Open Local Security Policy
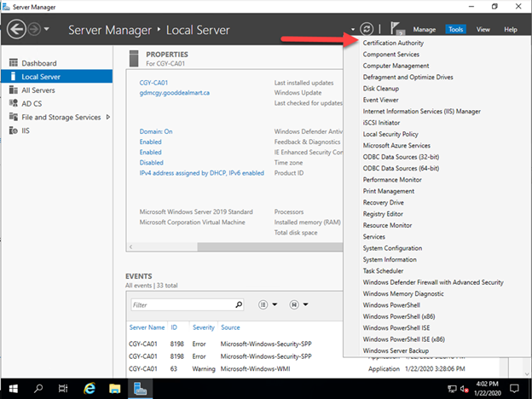The width and height of the screenshot is (532, 399). (390, 134)
